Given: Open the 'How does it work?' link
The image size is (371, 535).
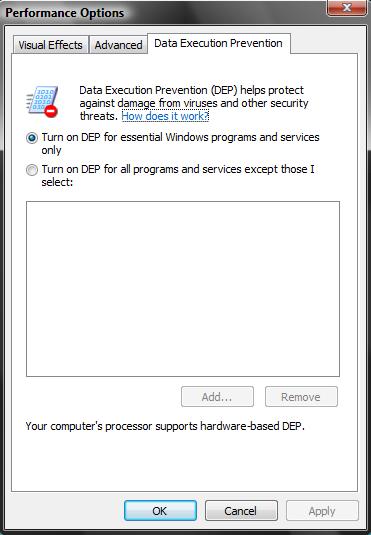Looking at the screenshot, I should pos(165,116).
